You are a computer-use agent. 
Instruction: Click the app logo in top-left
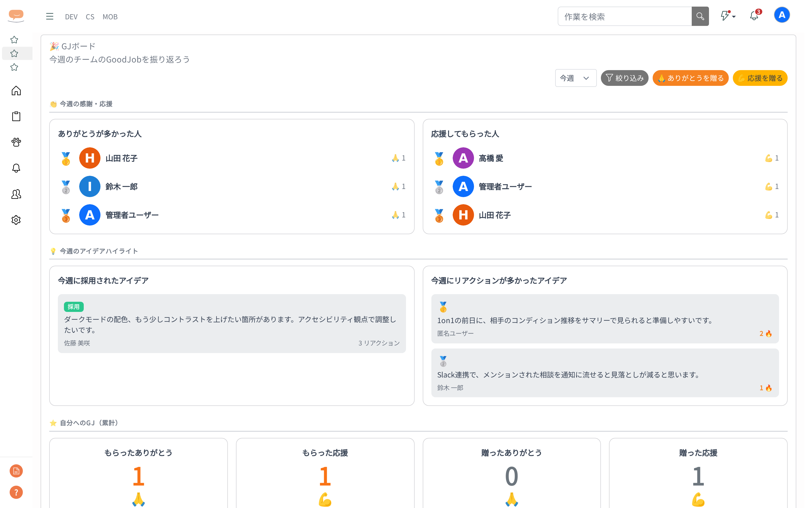(x=16, y=16)
